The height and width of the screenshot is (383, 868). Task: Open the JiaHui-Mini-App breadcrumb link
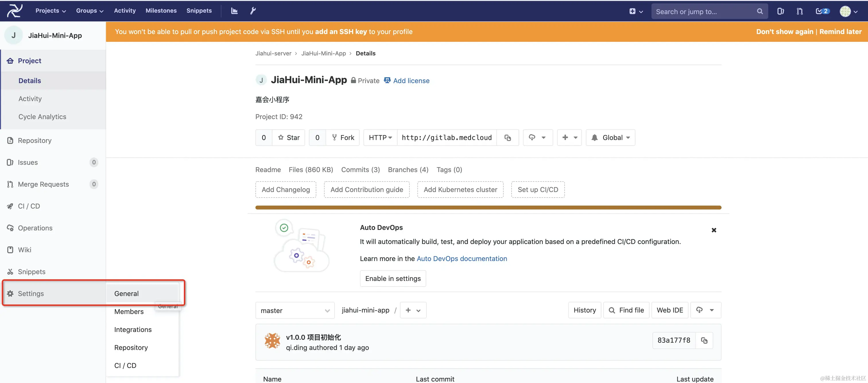[x=323, y=53]
